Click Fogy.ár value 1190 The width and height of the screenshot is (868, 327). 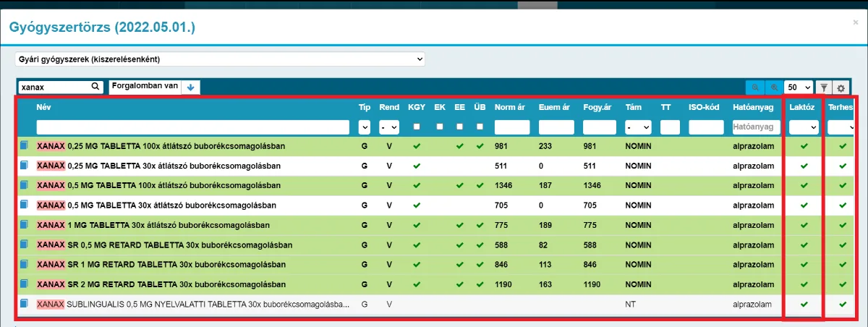[592, 284]
